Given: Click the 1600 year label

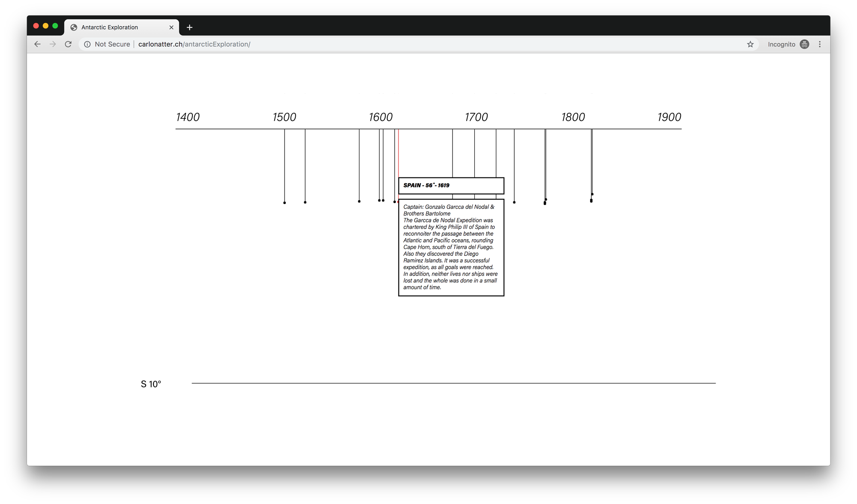Looking at the screenshot, I should [381, 117].
